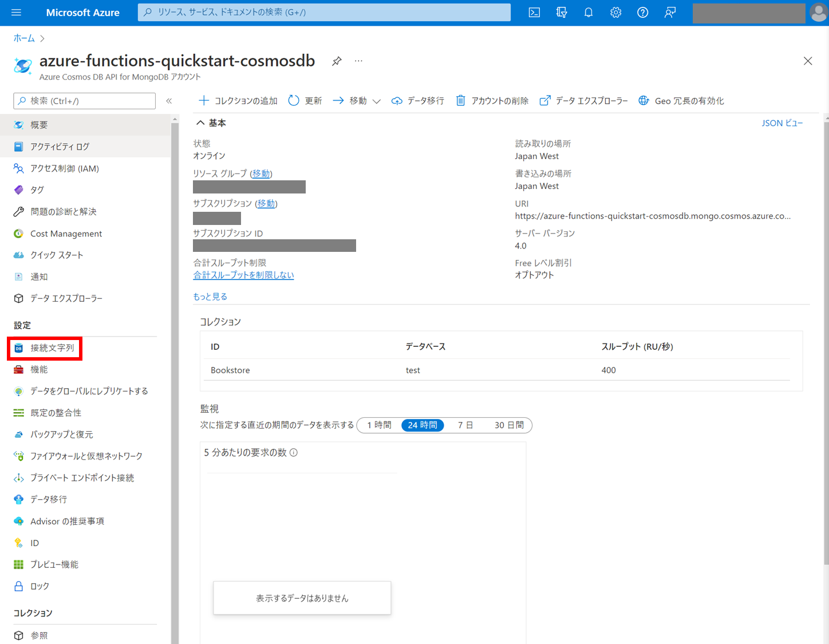Close the resource blade with X

pyautogui.click(x=808, y=61)
